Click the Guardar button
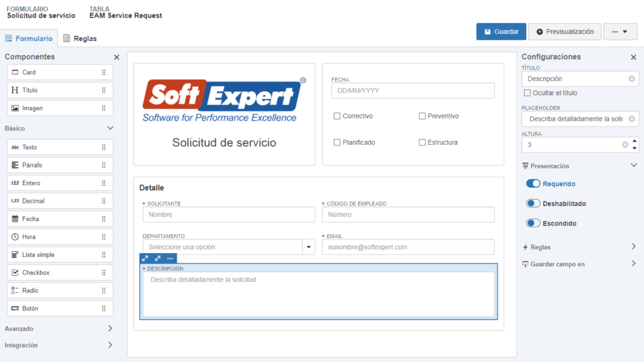Screen dimensions: 644x362 click(501, 31)
